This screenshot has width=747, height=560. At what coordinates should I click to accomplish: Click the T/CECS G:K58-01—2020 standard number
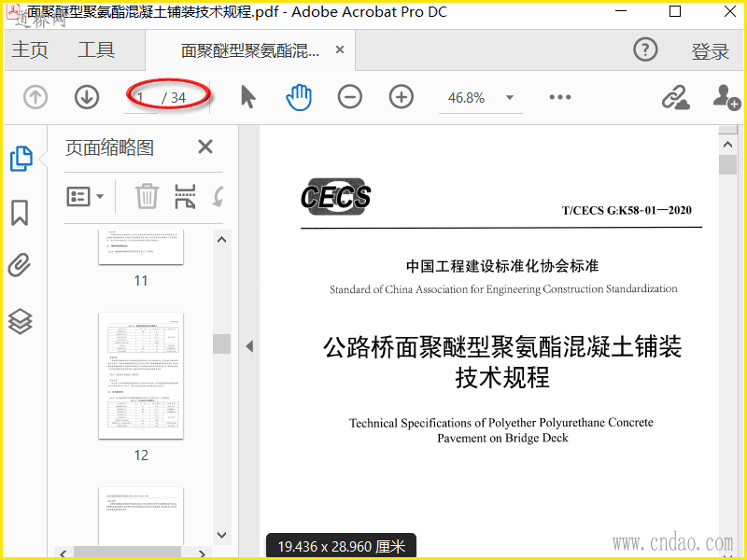[x=627, y=211]
